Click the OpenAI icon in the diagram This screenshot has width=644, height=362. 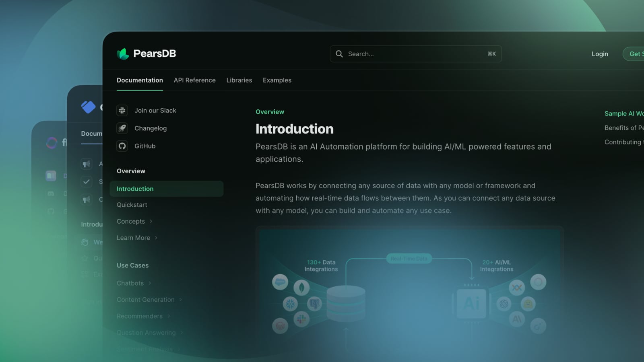tap(504, 304)
